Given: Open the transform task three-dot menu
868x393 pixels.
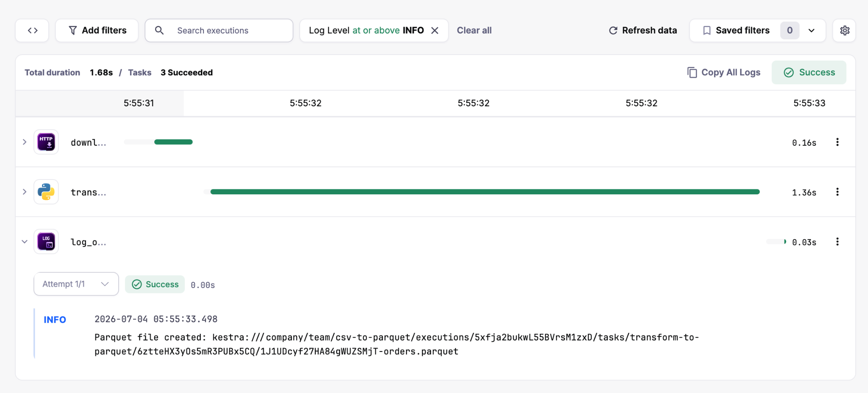Looking at the screenshot, I should click(837, 192).
